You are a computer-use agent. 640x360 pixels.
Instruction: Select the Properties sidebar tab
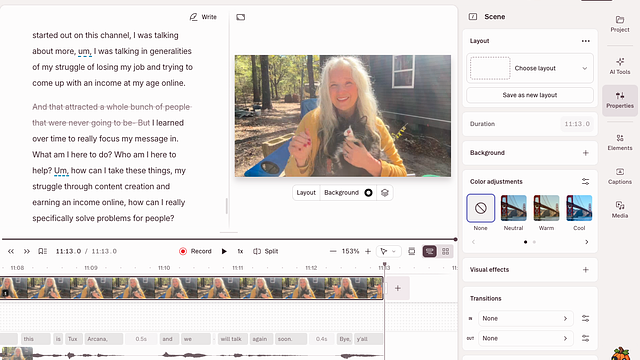620,100
